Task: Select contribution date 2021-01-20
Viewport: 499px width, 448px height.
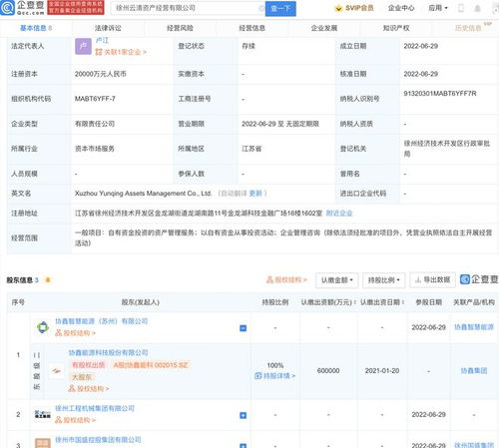Action: (382, 371)
